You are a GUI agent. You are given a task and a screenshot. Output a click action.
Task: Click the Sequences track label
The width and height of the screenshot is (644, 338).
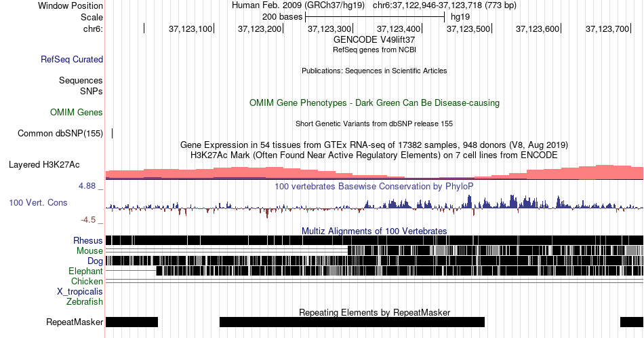[x=81, y=80]
